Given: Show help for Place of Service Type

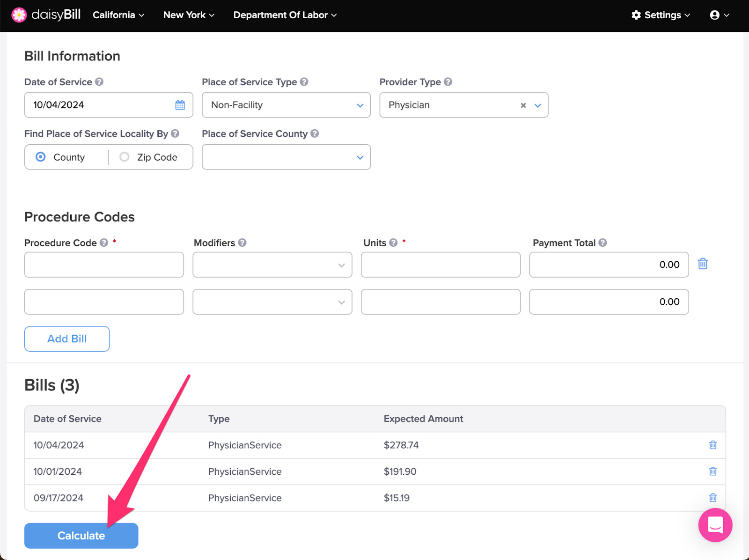Looking at the screenshot, I should [x=304, y=82].
